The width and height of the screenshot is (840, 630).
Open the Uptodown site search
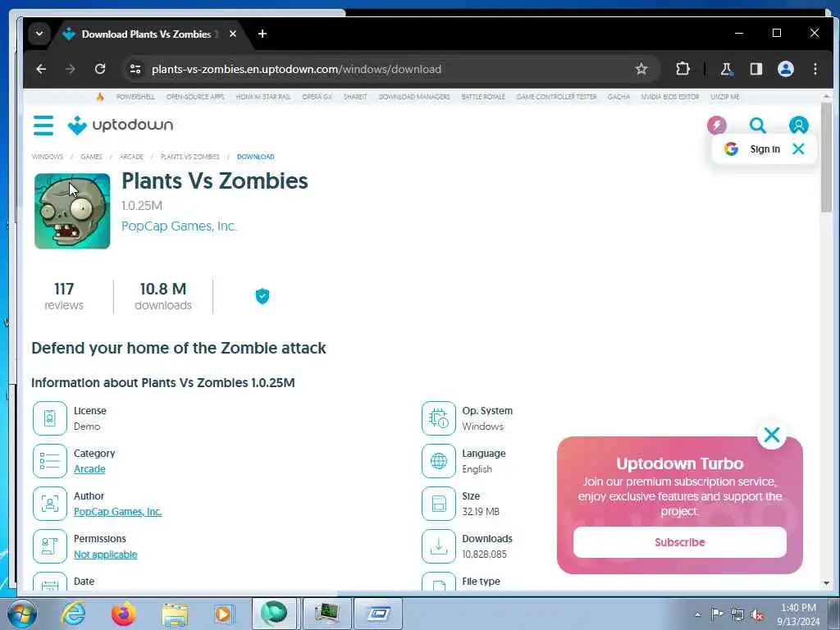coord(757,126)
